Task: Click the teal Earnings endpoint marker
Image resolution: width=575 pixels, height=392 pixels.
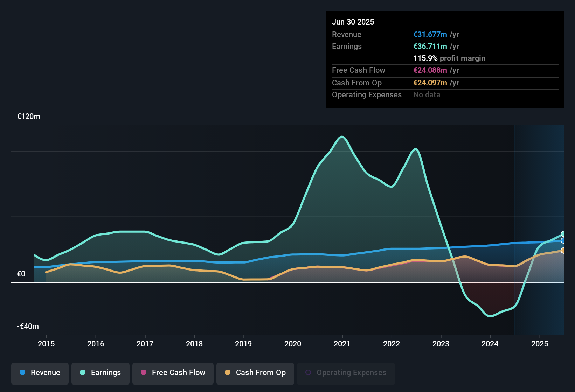Action: tap(563, 234)
